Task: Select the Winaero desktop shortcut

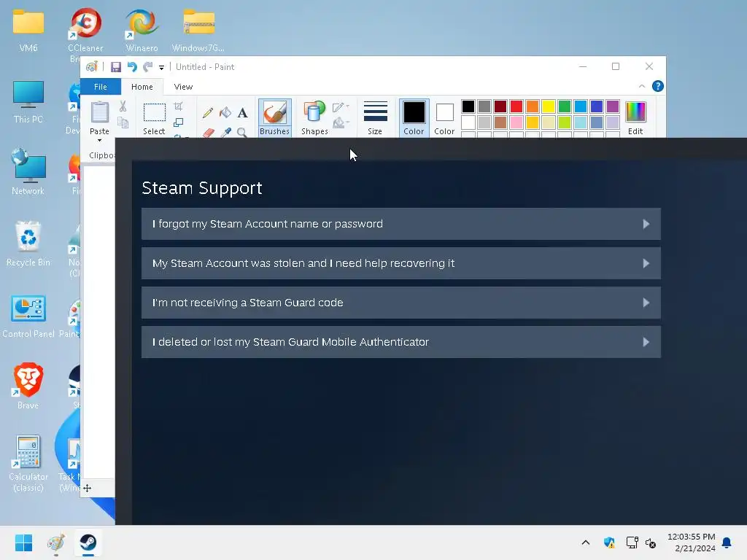Action: (142, 30)
